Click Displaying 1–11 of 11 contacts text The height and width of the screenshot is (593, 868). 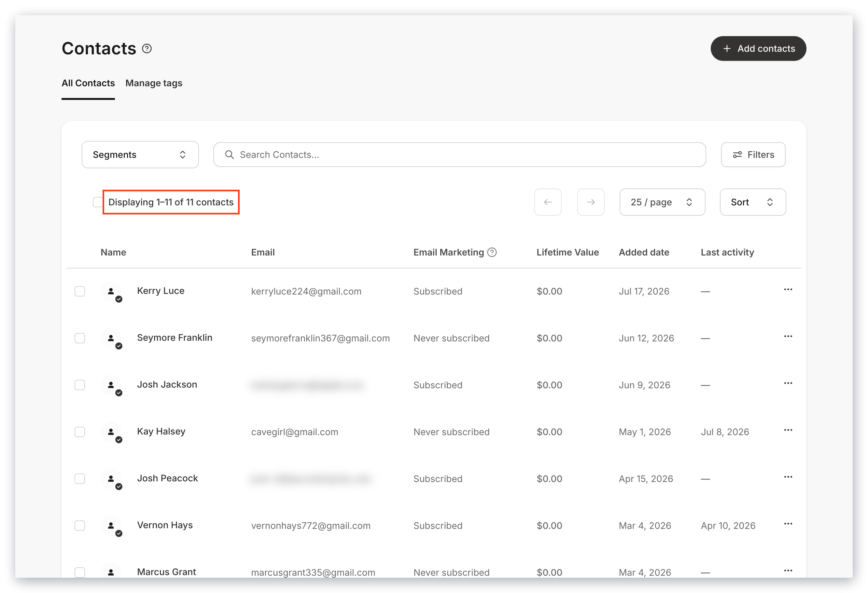[x=171, y=202]
